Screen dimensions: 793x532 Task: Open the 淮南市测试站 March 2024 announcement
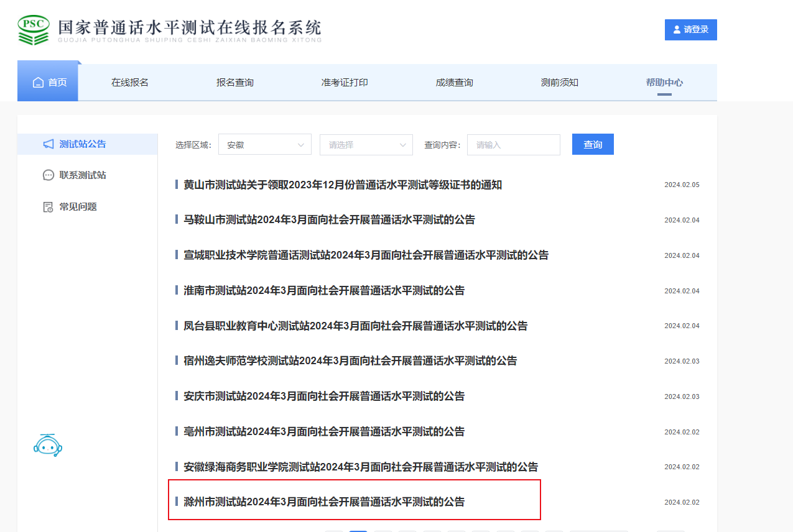(x=324, y=291)
